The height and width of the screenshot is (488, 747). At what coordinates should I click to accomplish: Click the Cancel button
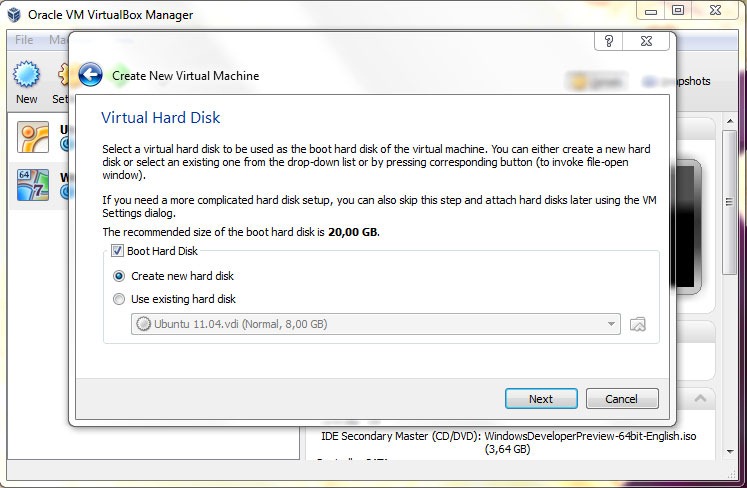622,398
